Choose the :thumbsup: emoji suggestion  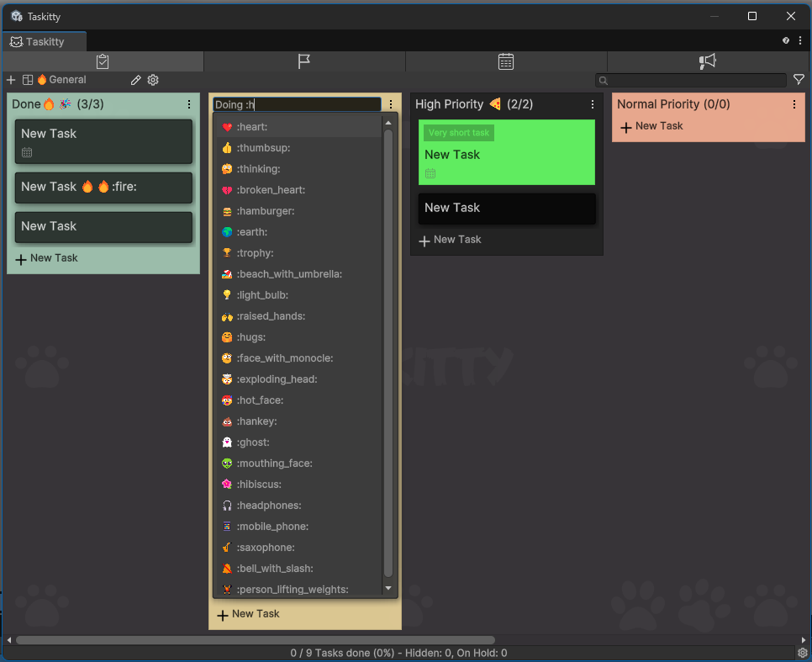[298, 148]
